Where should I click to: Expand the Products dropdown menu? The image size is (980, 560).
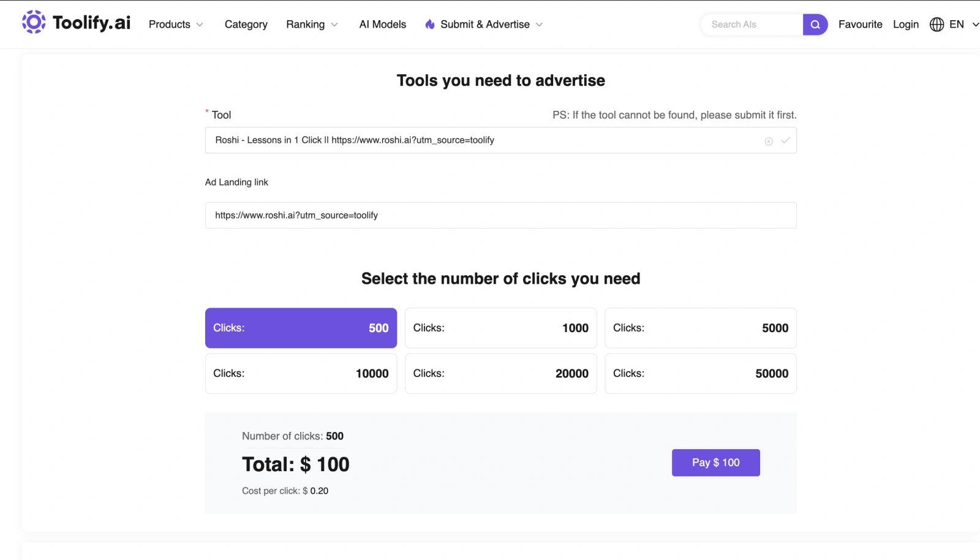[176, 25]
